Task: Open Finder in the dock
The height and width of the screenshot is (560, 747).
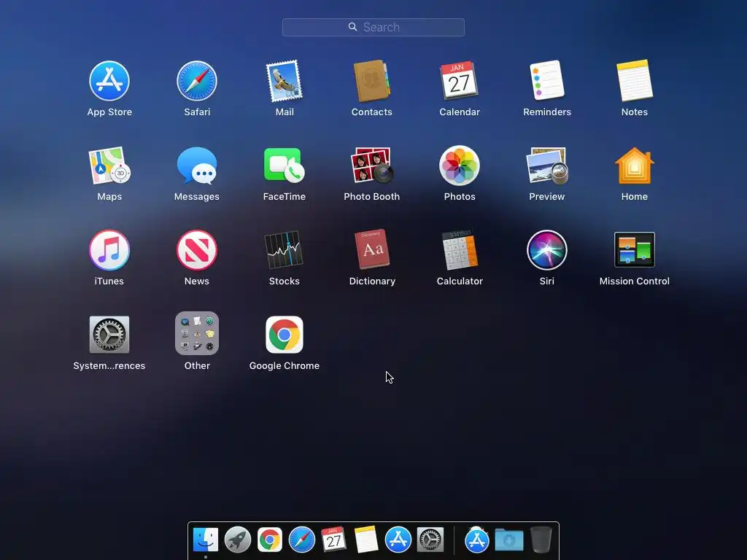Action: pyautogui.click(x=205, y=540)
